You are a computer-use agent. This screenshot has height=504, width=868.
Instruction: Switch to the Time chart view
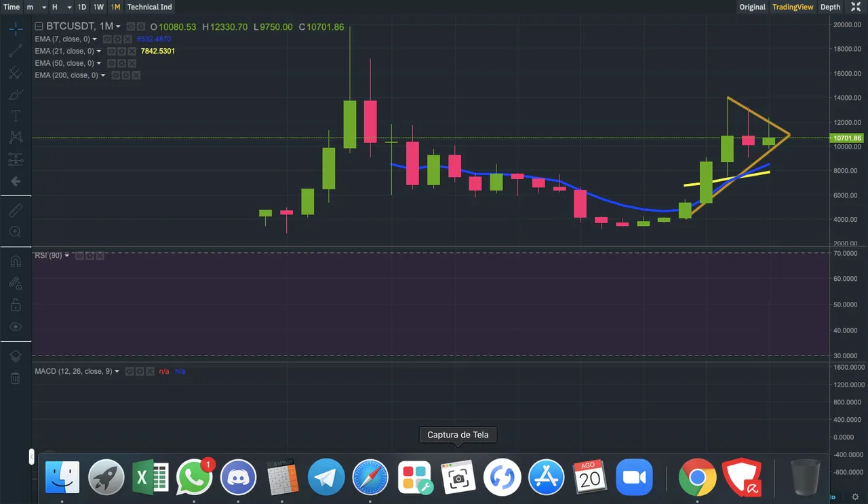[x=12, y=7]
